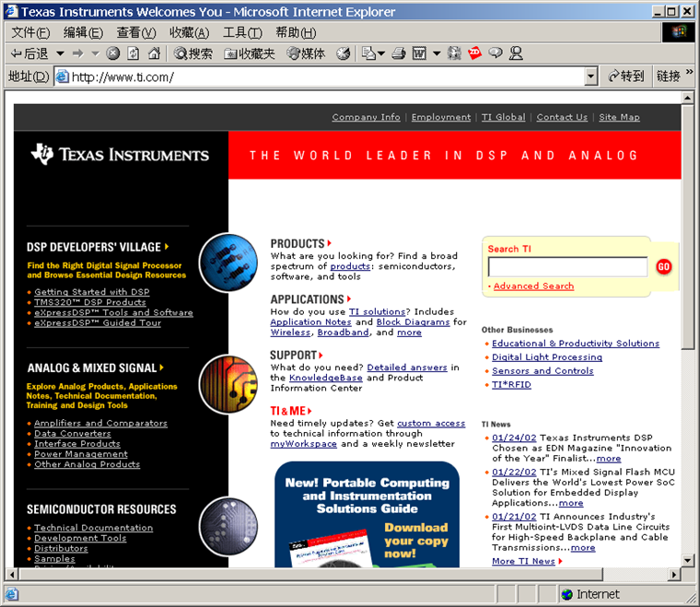Click the Search TI input box
This screenshot has height=607, width=700.
[567, 267]
